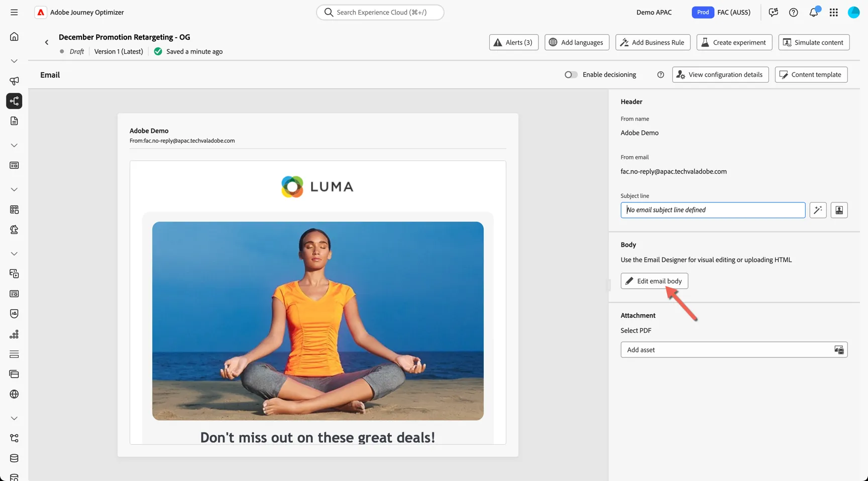The height and width of the screenshot is (481, 868).
Task: Open personalization editor beside subject line
Action: 839,210
